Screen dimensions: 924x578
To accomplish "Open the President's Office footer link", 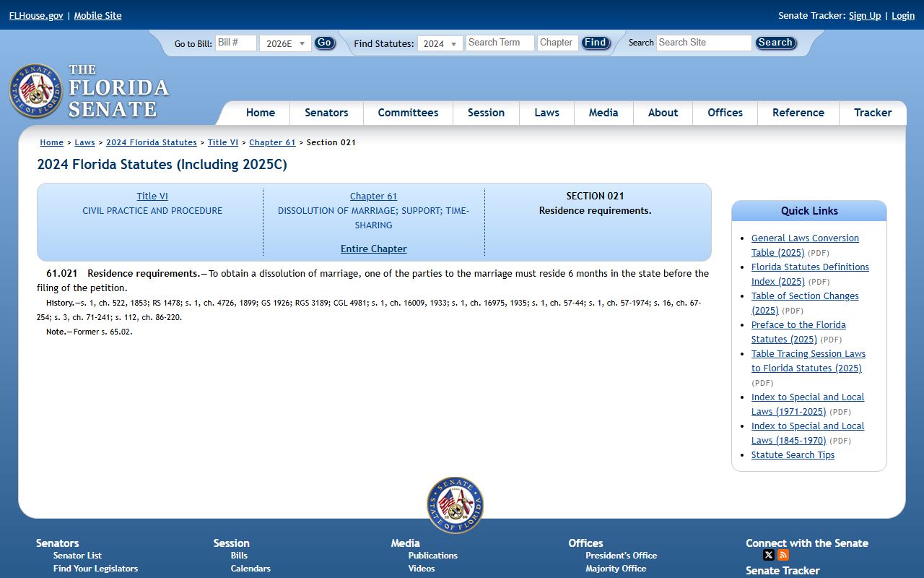I will pyautogui.click(x=622, y=555).
